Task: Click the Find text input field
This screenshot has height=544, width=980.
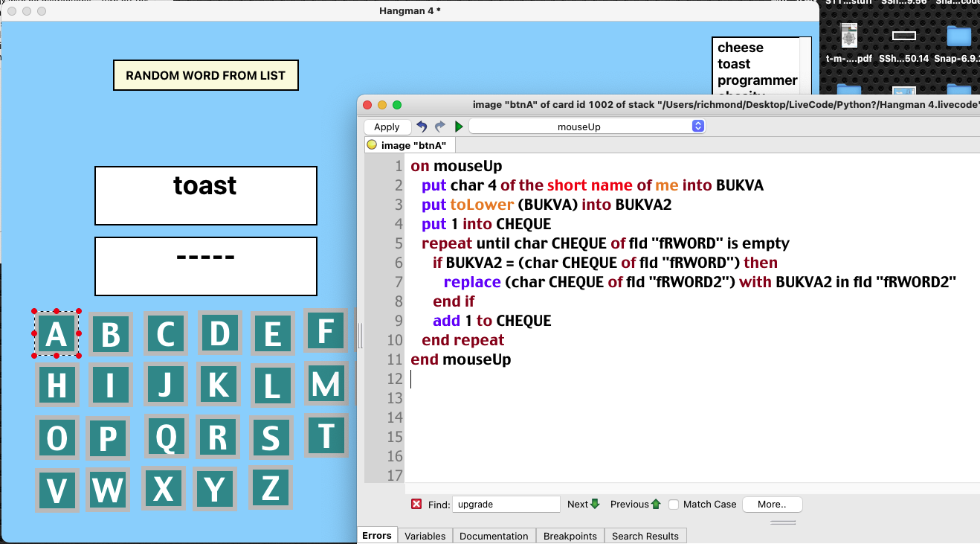Action: tap(506, 504)
